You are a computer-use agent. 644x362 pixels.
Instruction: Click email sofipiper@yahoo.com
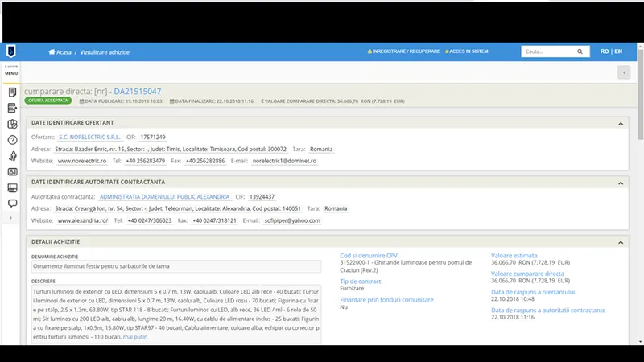tap(292, 220)
